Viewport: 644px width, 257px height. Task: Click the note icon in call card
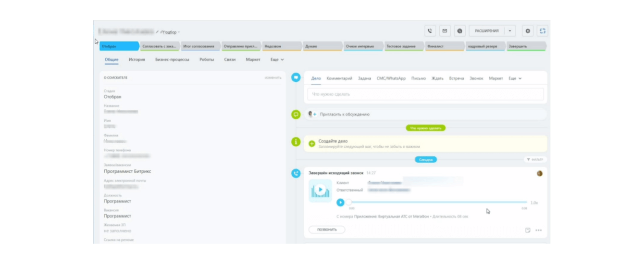(x=528, y=230)
